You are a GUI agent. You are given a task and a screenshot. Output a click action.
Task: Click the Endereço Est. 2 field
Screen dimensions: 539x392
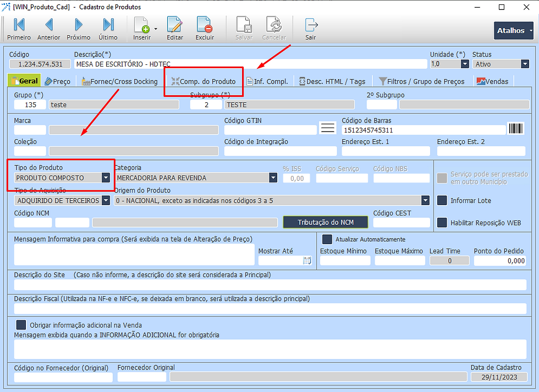(x=481, y=151)
